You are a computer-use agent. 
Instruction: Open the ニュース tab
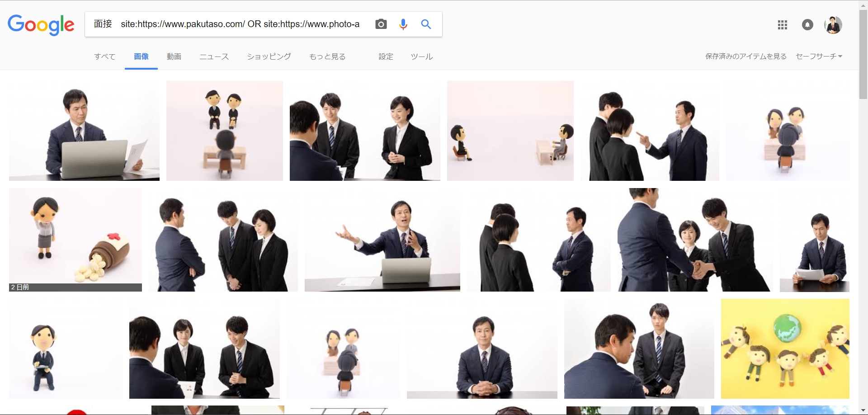click(x=214, y=57)
